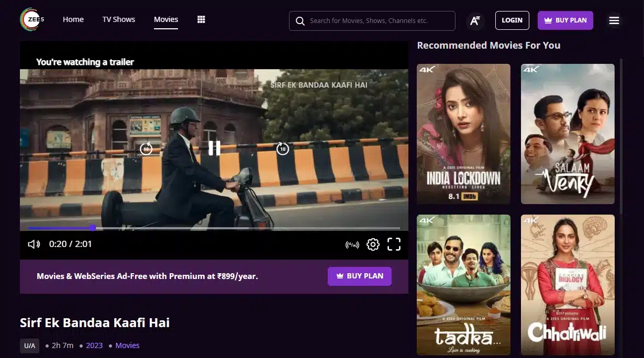Screen dimensions: 644x358
Task: Click the LOGIN button
Action: tap(512, 20)
